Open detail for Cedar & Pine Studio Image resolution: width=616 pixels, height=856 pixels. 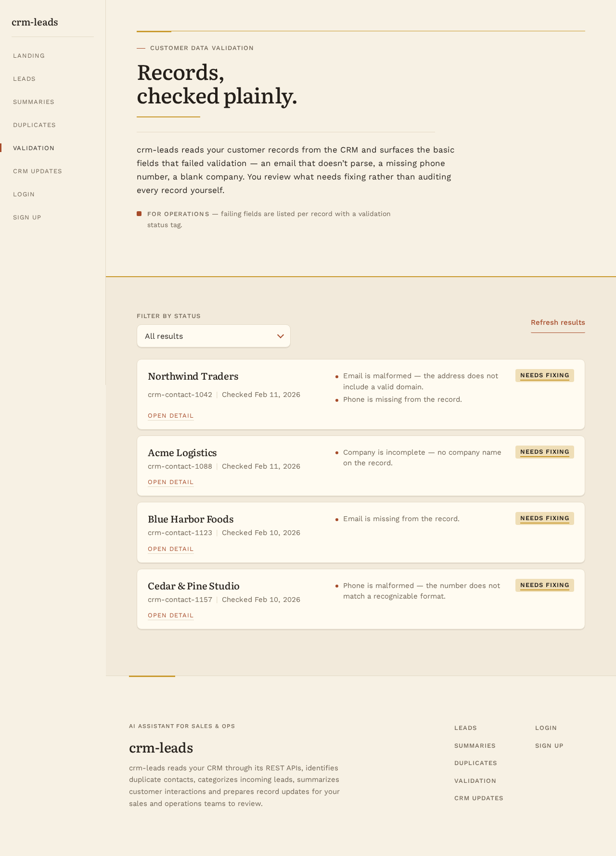170,615
